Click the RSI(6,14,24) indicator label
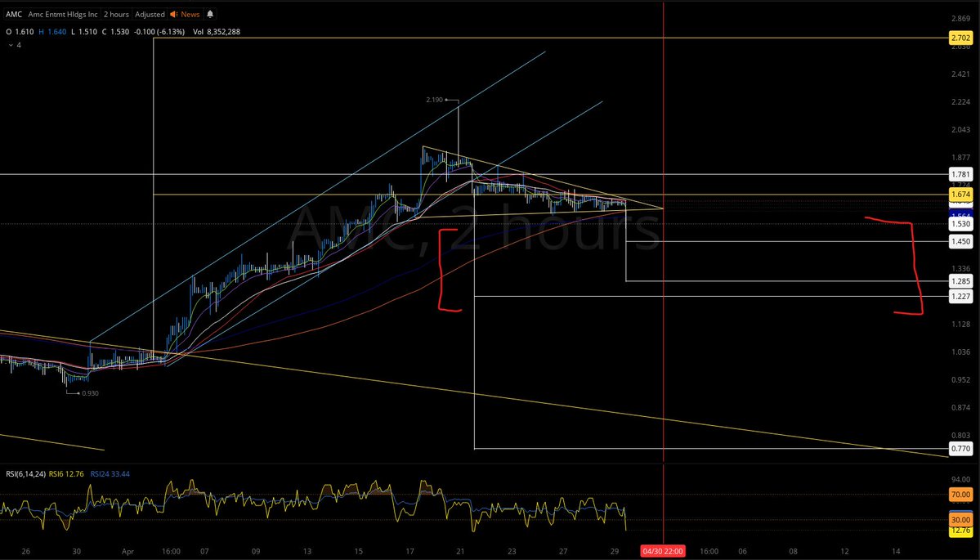 click(24, 473)
